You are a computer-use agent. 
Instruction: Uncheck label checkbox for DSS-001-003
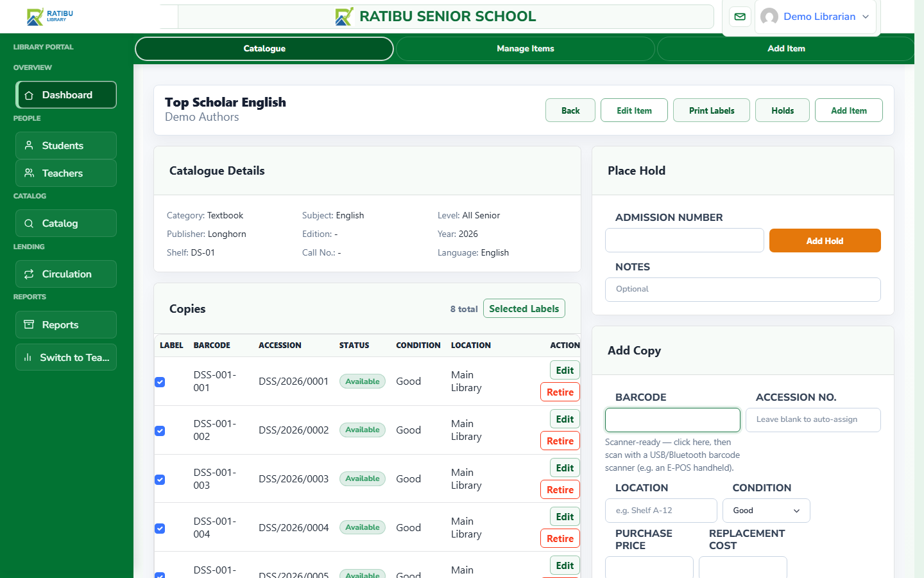(160, 480)
